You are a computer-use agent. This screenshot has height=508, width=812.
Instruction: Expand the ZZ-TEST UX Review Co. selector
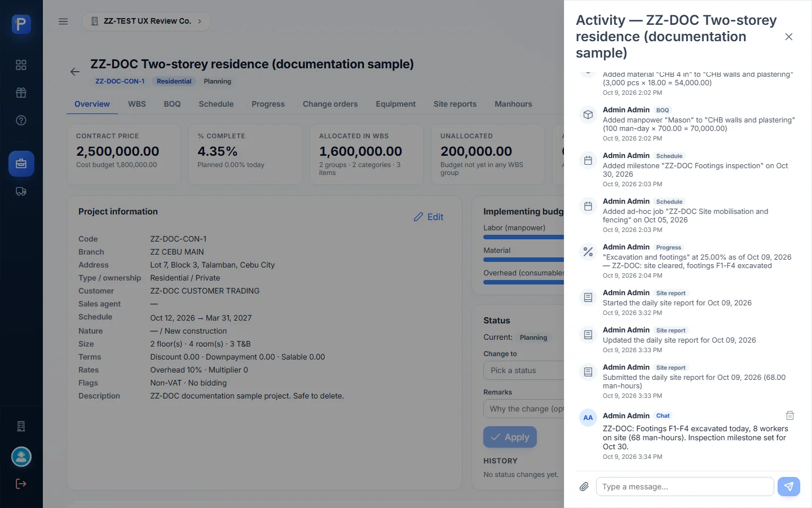[x=147, y=21]
